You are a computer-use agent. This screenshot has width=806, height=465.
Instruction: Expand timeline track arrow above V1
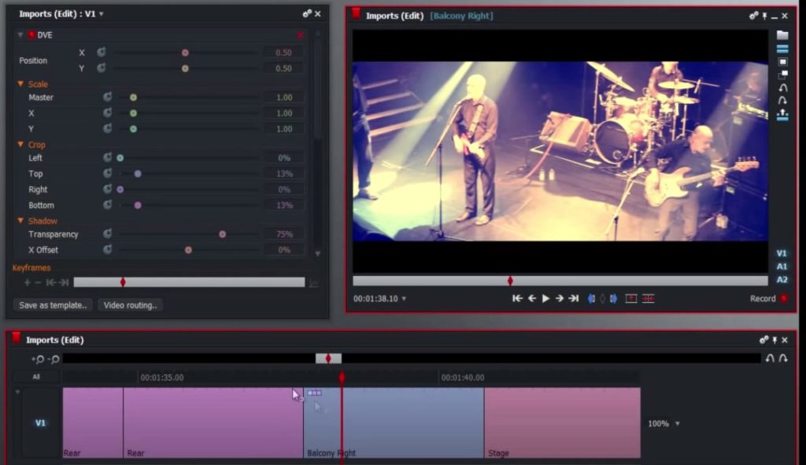(x=17, y=392)
